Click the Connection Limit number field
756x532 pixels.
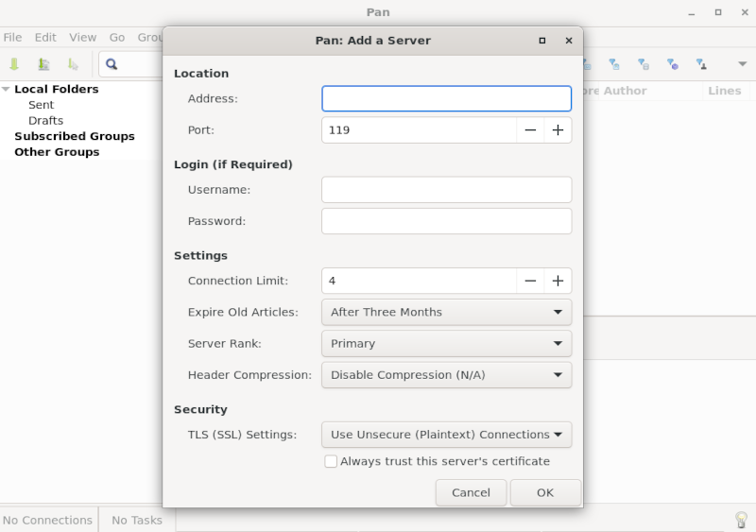pyautogui.click(x=419, y=281)
